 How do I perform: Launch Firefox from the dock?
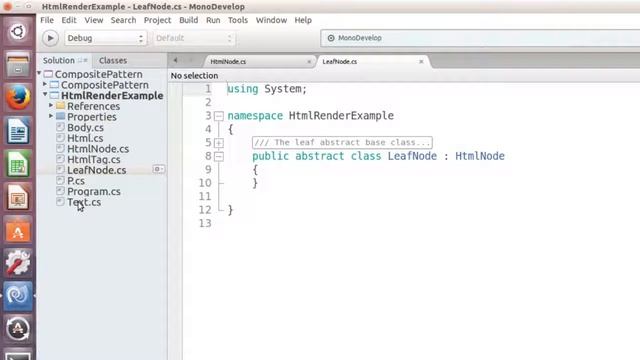18,97
